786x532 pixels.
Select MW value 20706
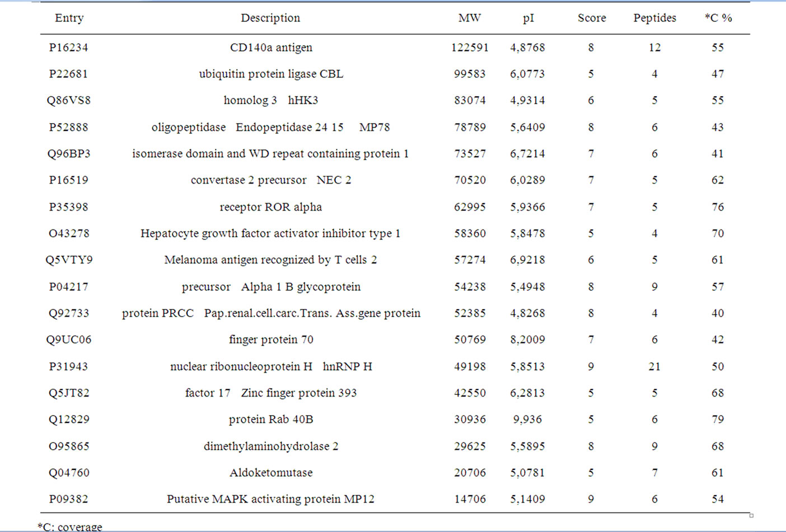[x=470, y=473]
